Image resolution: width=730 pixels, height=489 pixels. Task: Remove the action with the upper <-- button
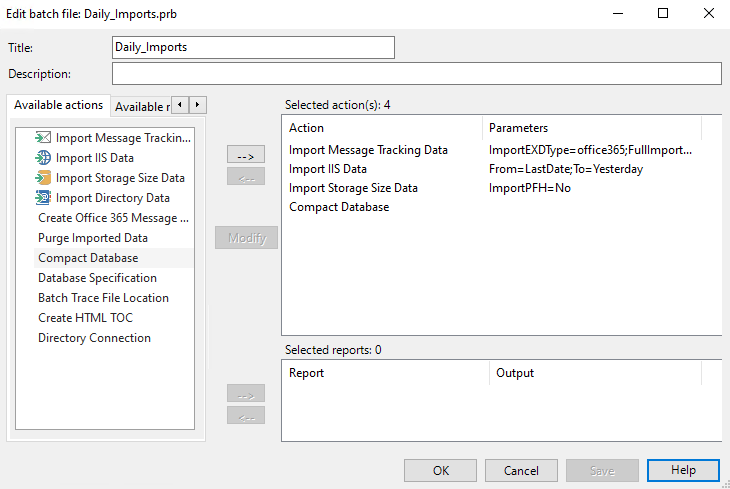[x=246, y=177]
